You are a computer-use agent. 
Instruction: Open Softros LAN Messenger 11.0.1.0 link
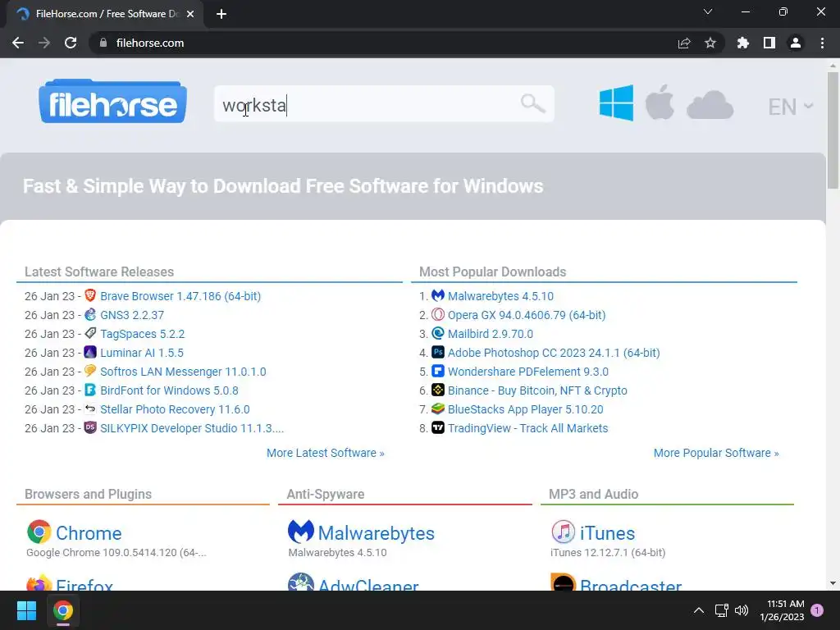(183, 372)
